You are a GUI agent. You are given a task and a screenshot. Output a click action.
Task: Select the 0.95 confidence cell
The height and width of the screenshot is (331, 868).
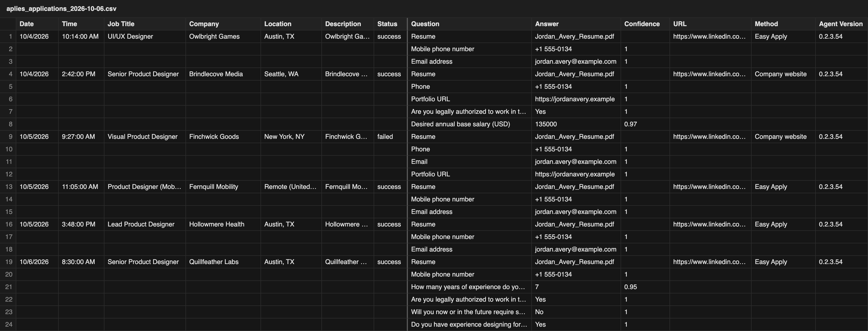pyautogui.click(x=645, y=287)
